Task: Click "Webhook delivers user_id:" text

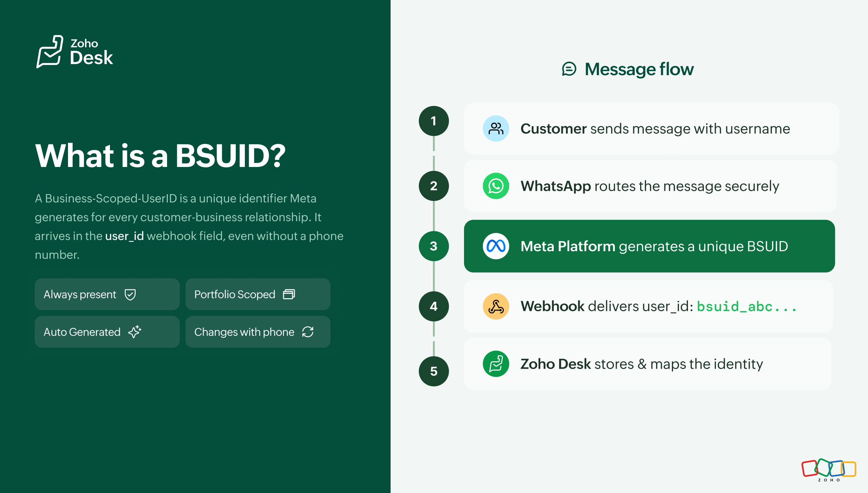Action: click(x=607, y=306)
